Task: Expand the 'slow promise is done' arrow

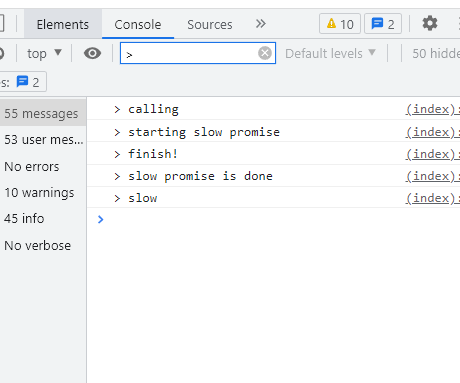Action: tap(117, 176)
